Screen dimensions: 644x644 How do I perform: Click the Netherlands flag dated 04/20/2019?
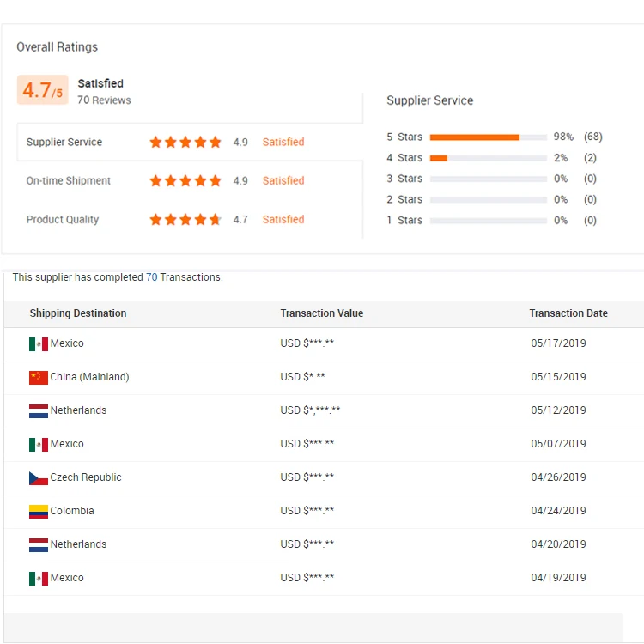(38, 544)
